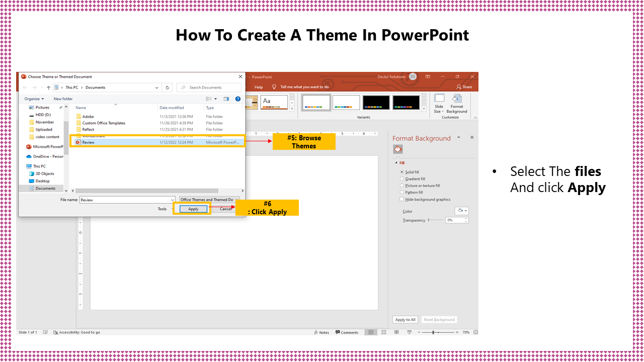Select the Gradient fill option
The height and width of the screenshot is (362, 644).
[x=413, y=178]
